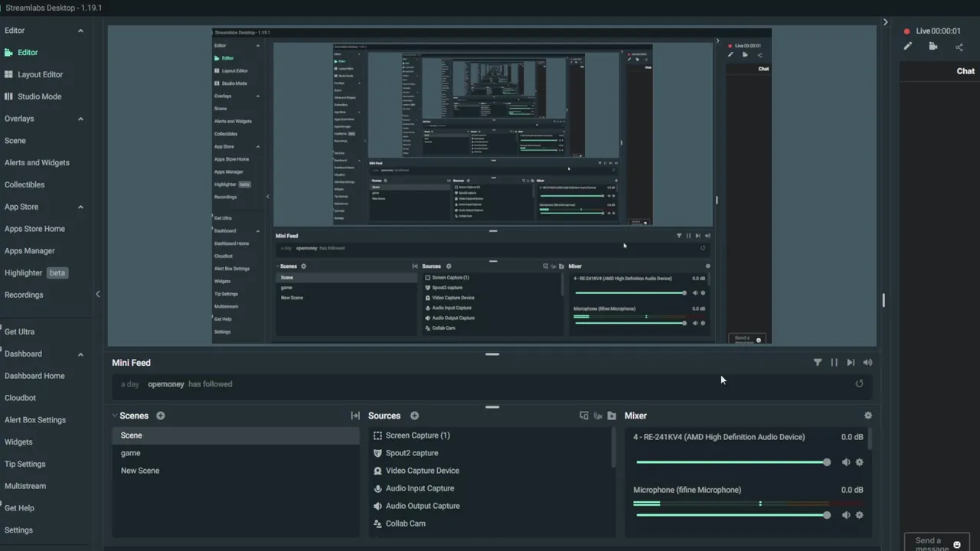This screenshot has height=551, width=980.
Task: Open settings gear for fifine Microphone
Action: [x=859, y=515]
